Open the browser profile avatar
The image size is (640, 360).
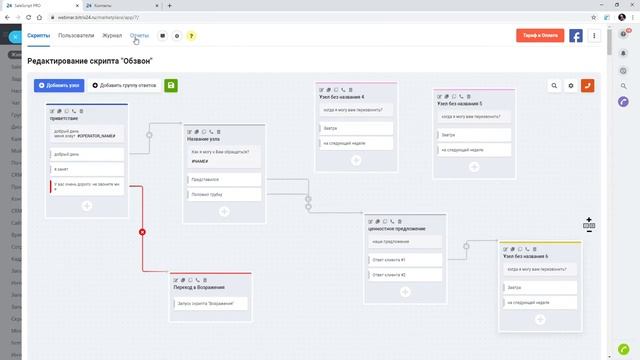[x=622, y=17]
